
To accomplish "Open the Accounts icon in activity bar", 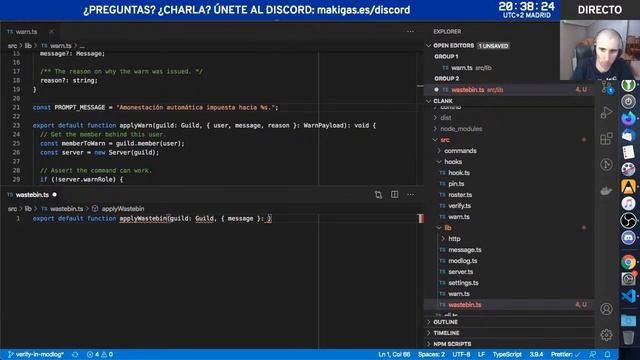I will pos(607,309).
